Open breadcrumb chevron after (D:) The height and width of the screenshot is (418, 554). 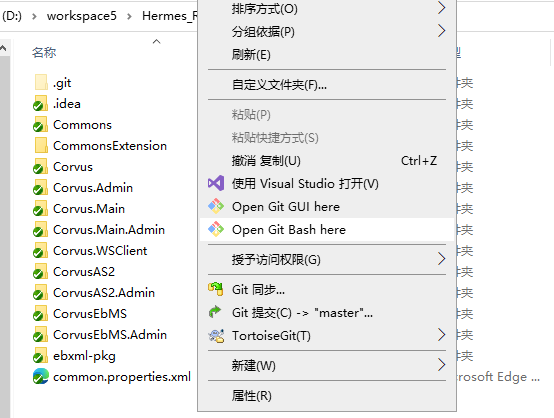(34, 16)
